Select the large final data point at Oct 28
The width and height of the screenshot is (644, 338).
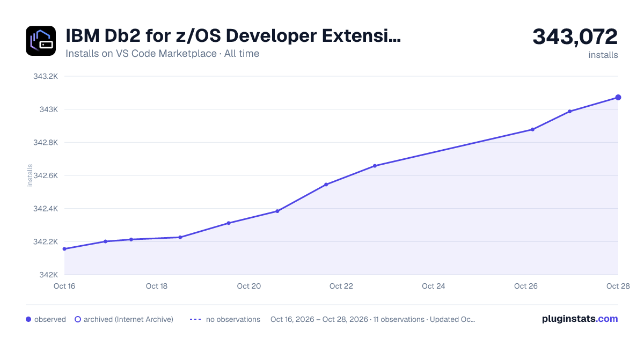pyautogui.click(x=618, y=97)
